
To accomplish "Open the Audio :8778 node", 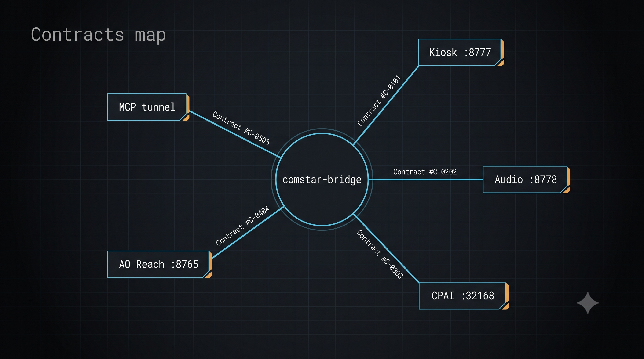I will 527,179.
